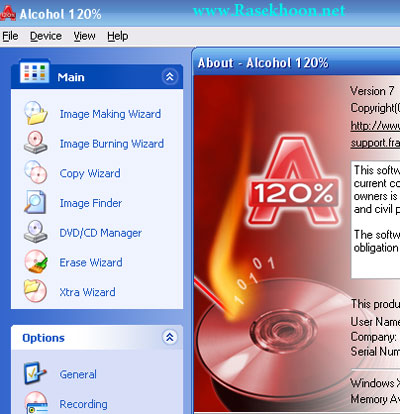Click the http://www website link
This screenshot has width=400, height=414.
375,126
